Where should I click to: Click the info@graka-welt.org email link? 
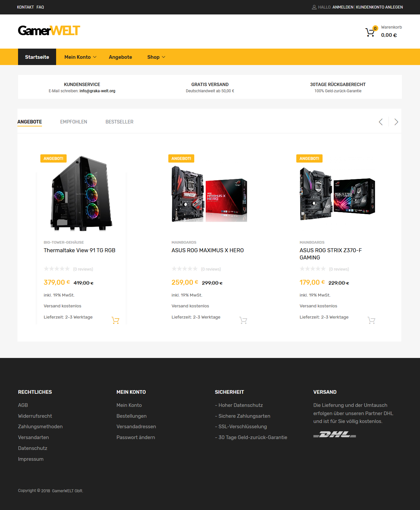pyautogui.click(x=97, y=91)
